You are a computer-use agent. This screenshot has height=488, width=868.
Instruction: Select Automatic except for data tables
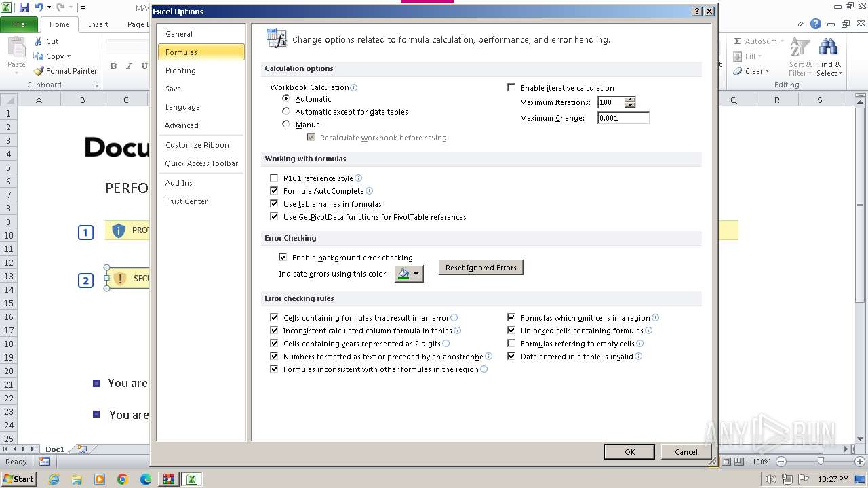pos(286,111)
